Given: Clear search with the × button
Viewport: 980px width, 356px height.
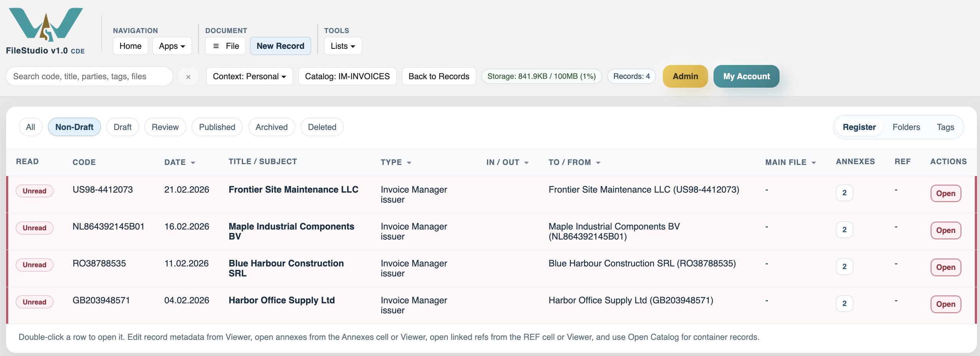Looking at the screenshot, I should 188,77.
